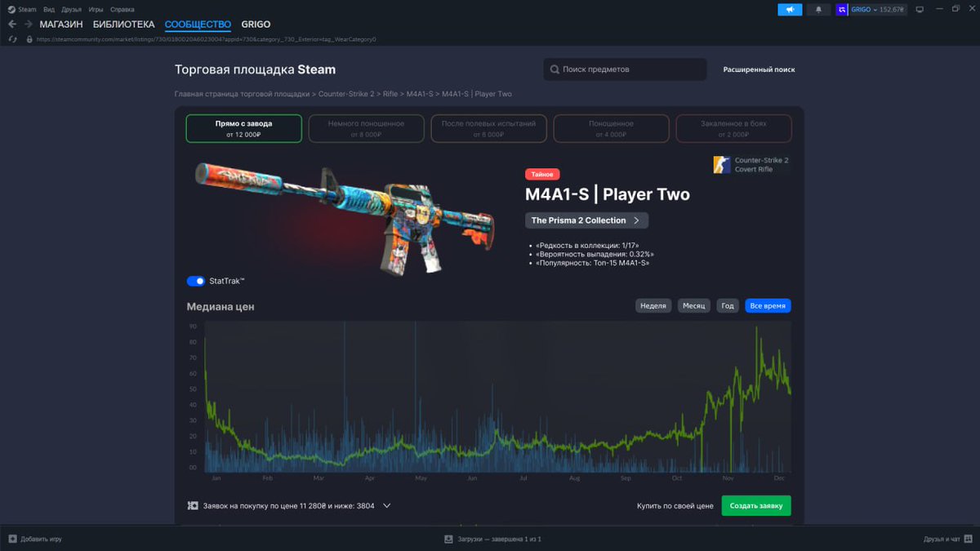Open Главная страница торговой площадки breadcrumb
The height and width of the screenshot is (551, 980).
click(x=242, y=94)
